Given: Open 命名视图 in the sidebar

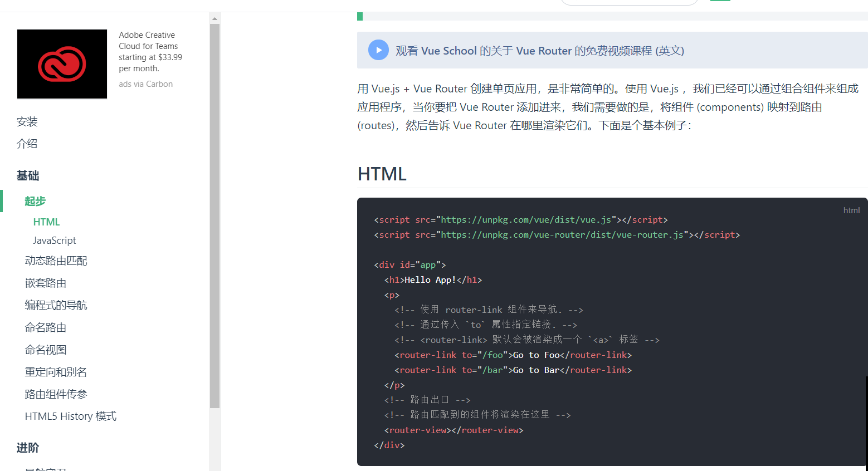Looking at the screenshot, I should (46, 350).
